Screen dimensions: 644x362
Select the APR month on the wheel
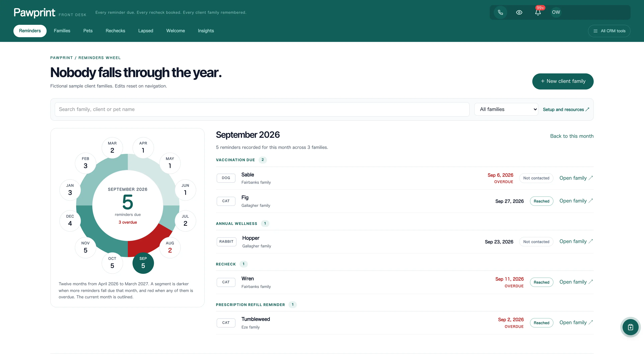(143, 147)
